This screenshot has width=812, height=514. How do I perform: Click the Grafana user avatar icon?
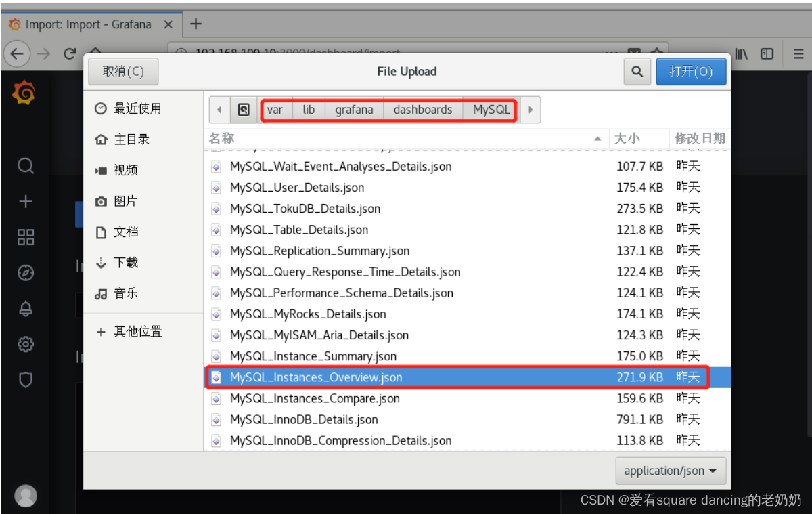click(26, 496)
